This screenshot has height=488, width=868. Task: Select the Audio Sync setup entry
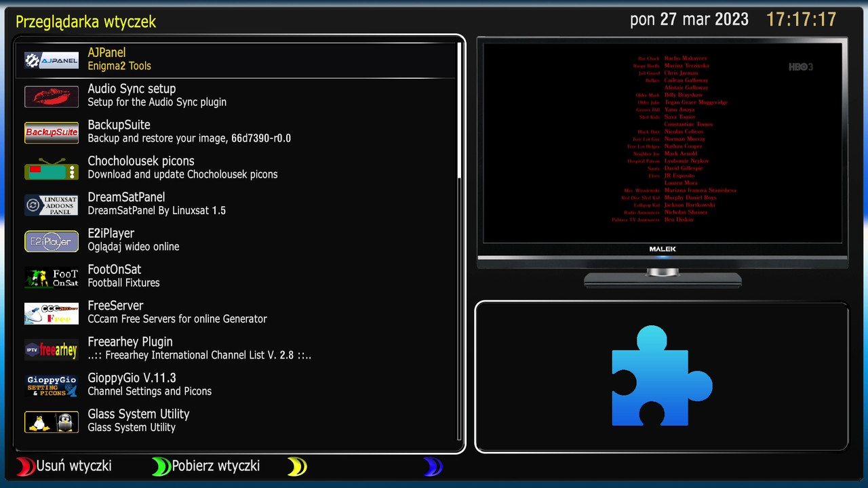(236, 96)
